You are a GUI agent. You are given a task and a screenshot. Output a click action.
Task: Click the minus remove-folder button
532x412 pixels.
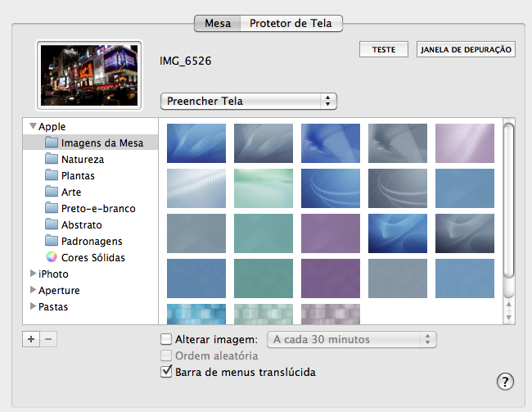tap(48, 339)
